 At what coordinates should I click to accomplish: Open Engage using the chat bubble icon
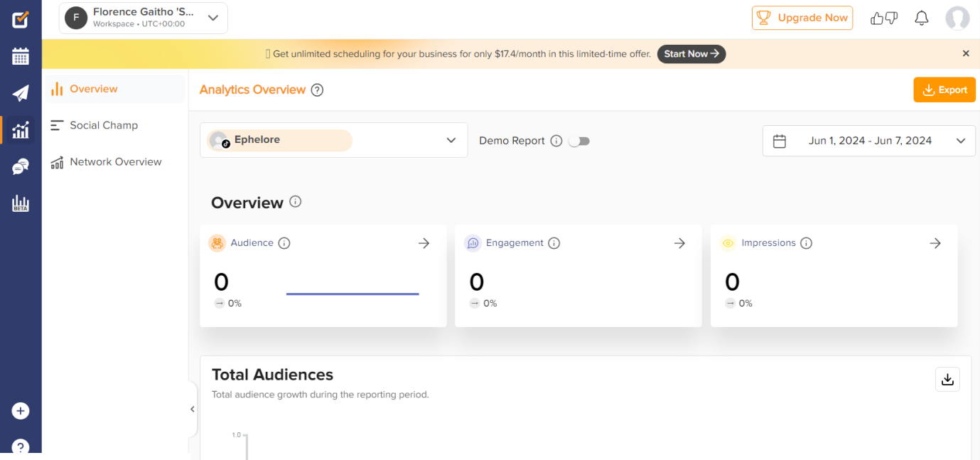click(x=21, y=166)
